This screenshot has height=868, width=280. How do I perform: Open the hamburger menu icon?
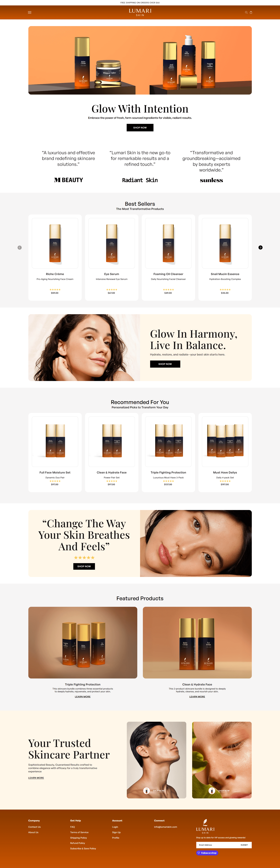coord(30,12)
